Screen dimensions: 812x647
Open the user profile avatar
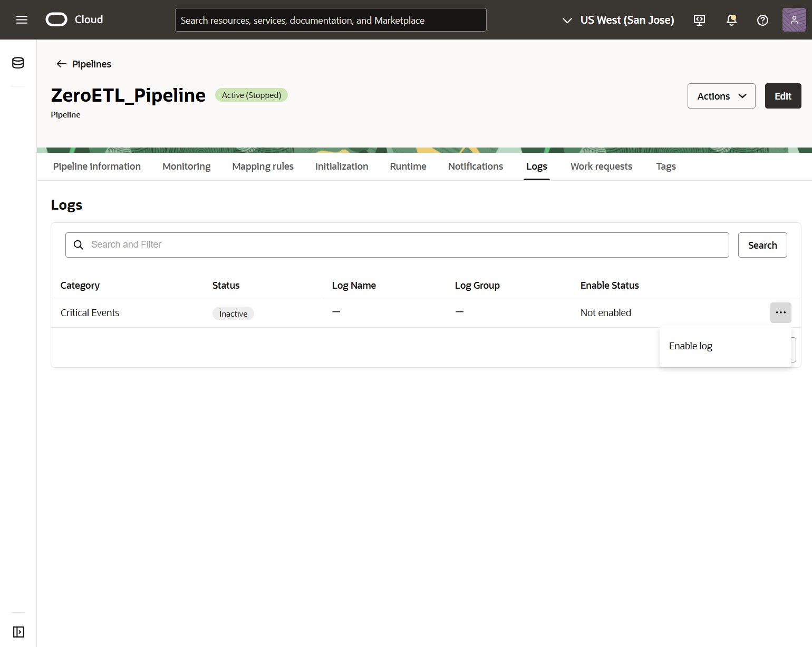(794, 19)
